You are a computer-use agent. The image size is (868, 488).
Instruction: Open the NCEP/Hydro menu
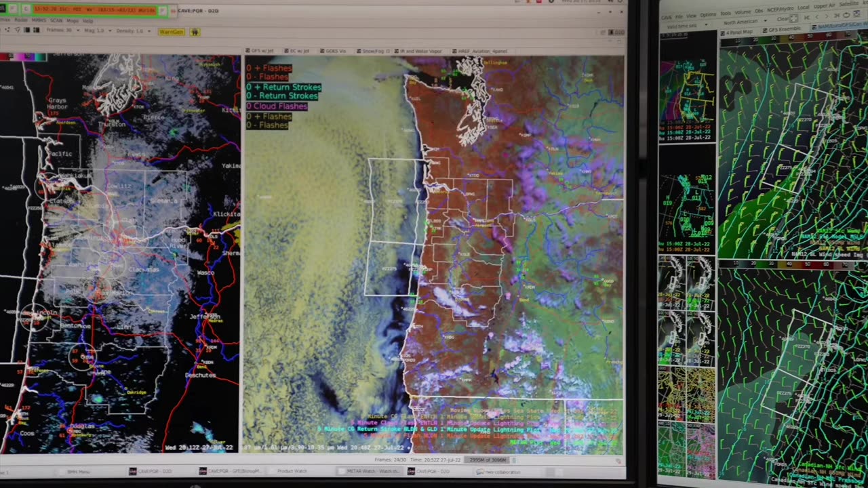point(781,9)
